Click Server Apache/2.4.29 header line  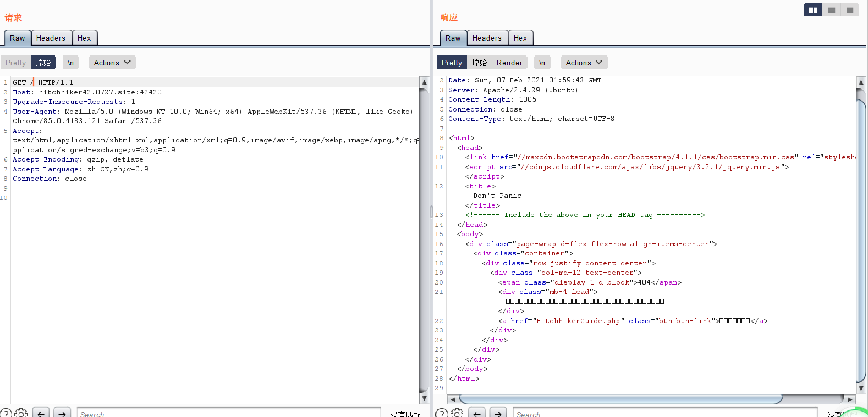[513, 90]
